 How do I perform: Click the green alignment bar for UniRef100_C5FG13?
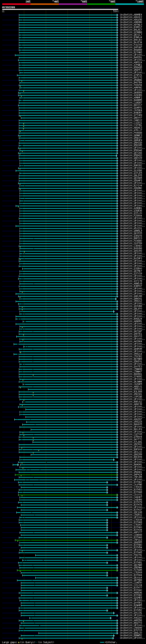pos(66,540)
